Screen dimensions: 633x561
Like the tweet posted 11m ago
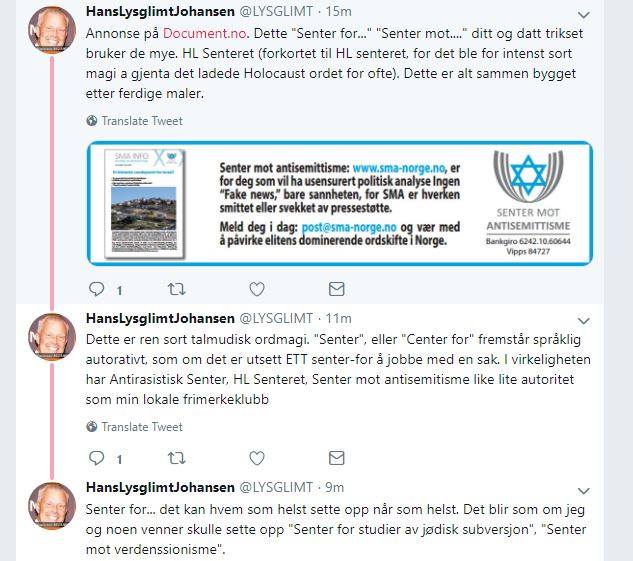257,458
